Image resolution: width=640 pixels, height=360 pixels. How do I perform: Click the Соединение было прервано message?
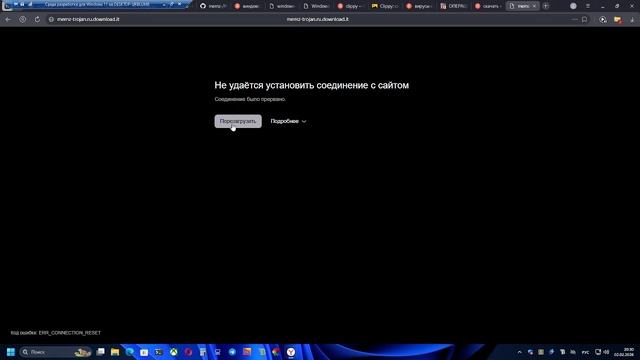(x=250, y=99)
